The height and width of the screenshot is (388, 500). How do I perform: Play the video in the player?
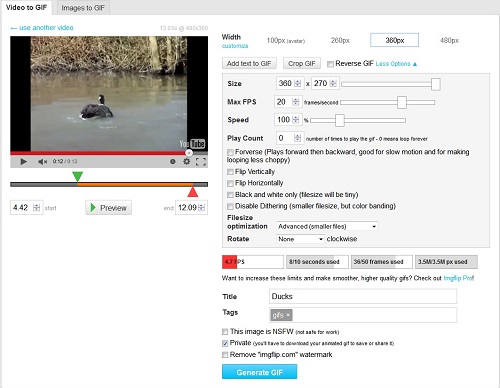tap(23, 162)
